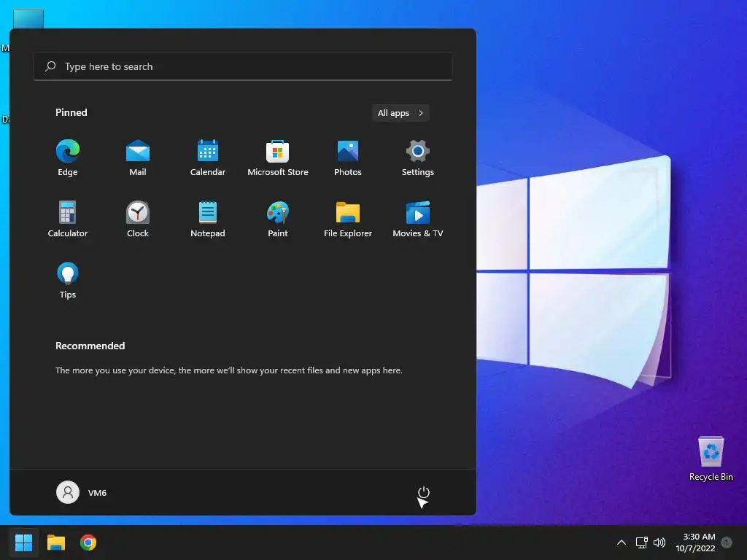Launch the Paint app

pyautogui.click(x=278, y=219)
